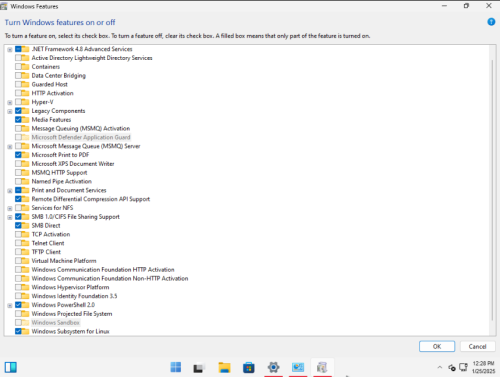Open File Explorer from the taskbar

(x=224, y=367)
